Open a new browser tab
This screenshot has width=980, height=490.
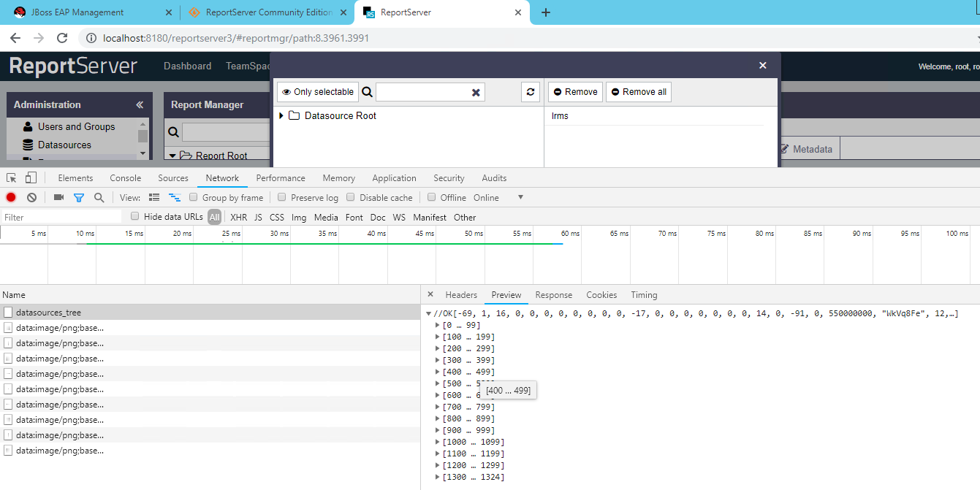(x=545, y=12)
